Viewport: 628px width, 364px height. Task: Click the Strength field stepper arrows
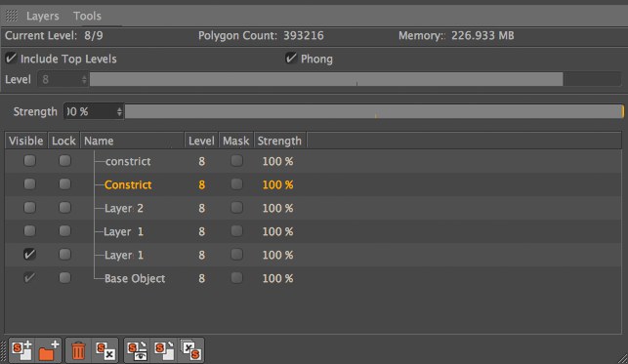119,111
